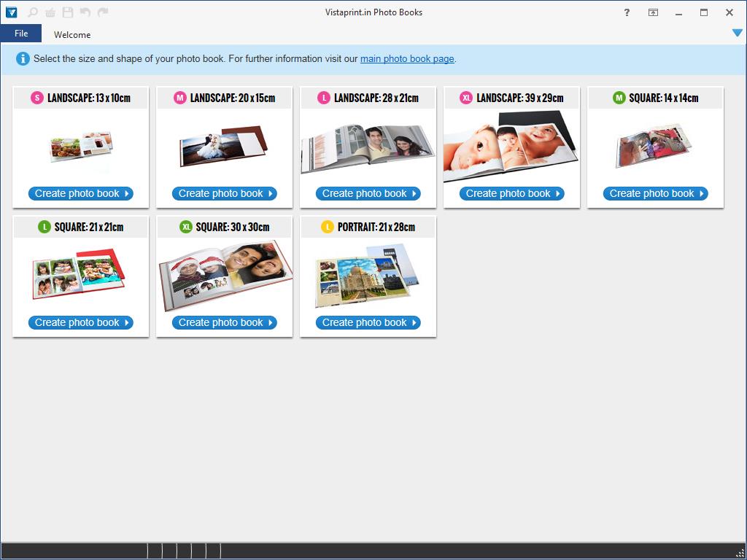The image size is (747, 560).
Task: Click the Undo arrow icon
Action: [85, 12]
